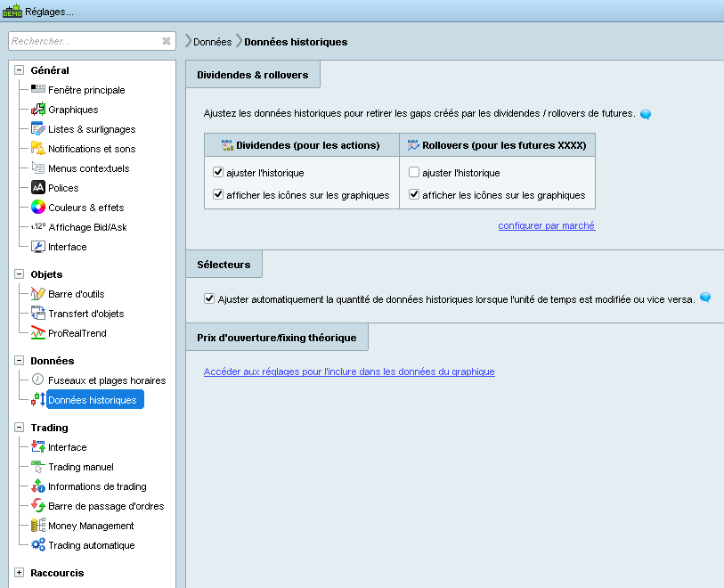Click the Raccourcis category label
The width and height of the screenshot is (724, 588).
pyautogui.click(x=57, y=573)
